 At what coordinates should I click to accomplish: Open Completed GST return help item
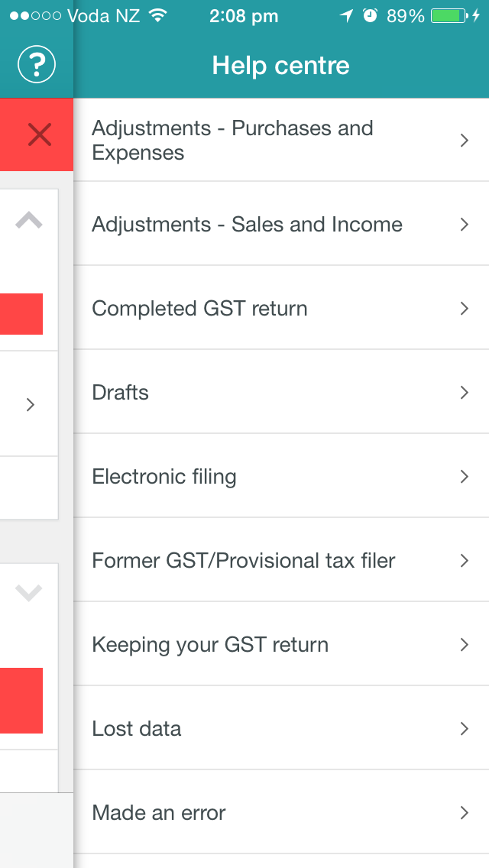pos(281,308)
